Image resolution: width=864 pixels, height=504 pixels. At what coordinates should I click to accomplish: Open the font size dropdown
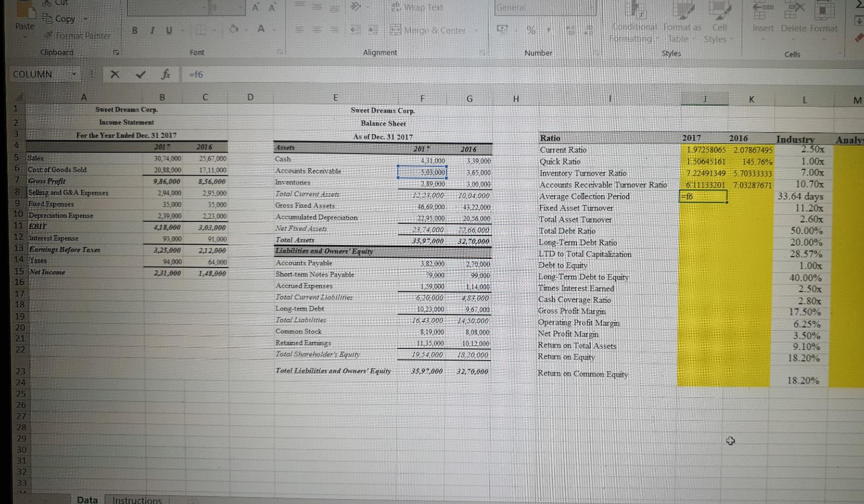241,8
